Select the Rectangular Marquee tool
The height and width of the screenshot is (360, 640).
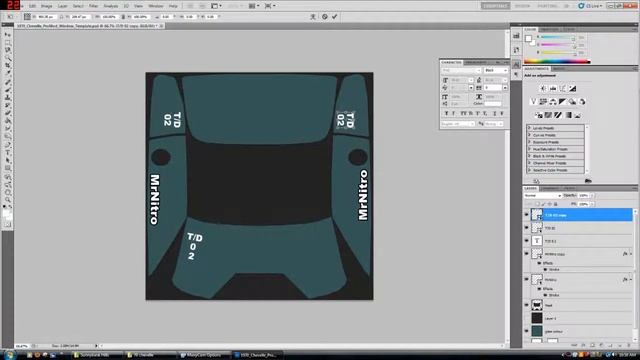pyautogui.click(x=7, y=43)
